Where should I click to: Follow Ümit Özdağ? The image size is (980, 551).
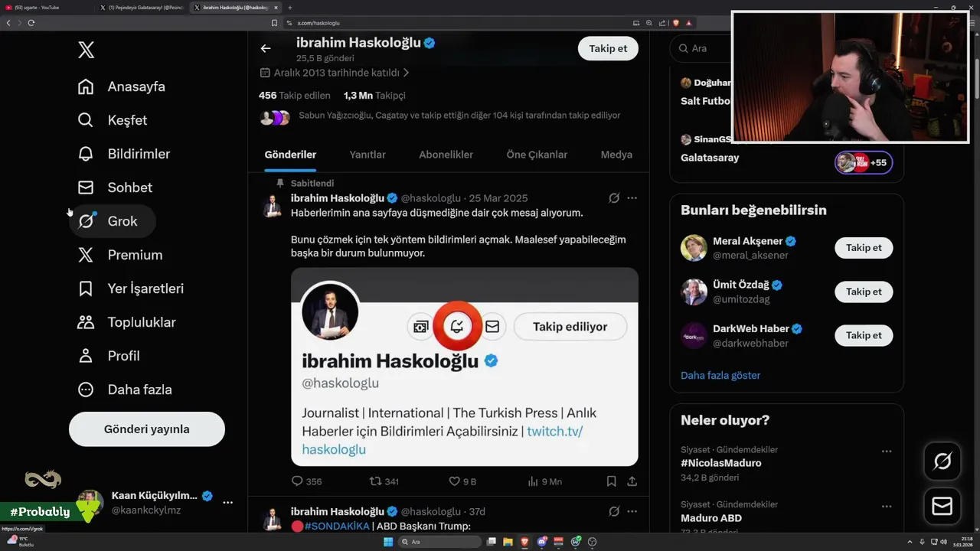[864, 292]
